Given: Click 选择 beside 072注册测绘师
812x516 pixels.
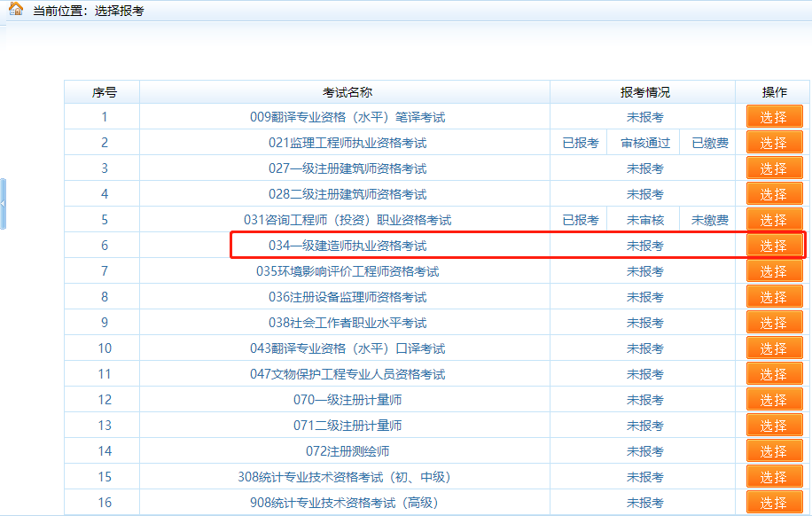Looking at the screenshot, I should tap(773, 451).
